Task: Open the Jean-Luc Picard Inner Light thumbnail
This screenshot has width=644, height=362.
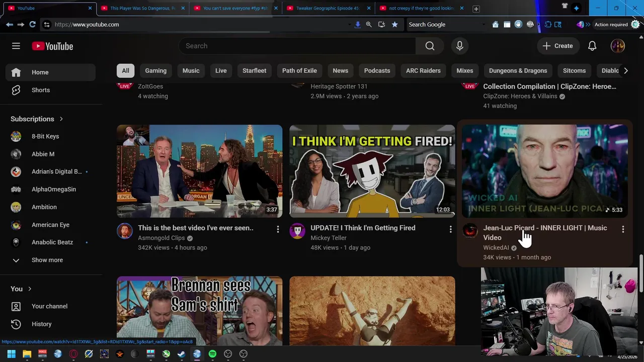Action: click(544, 171)
